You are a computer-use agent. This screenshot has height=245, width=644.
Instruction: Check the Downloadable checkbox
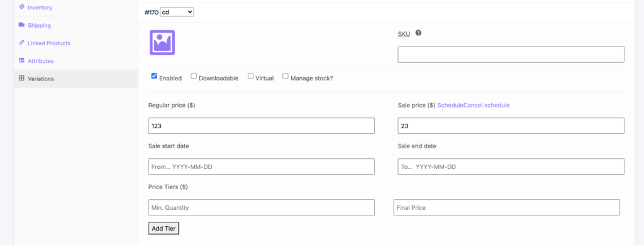click(194, 76)
